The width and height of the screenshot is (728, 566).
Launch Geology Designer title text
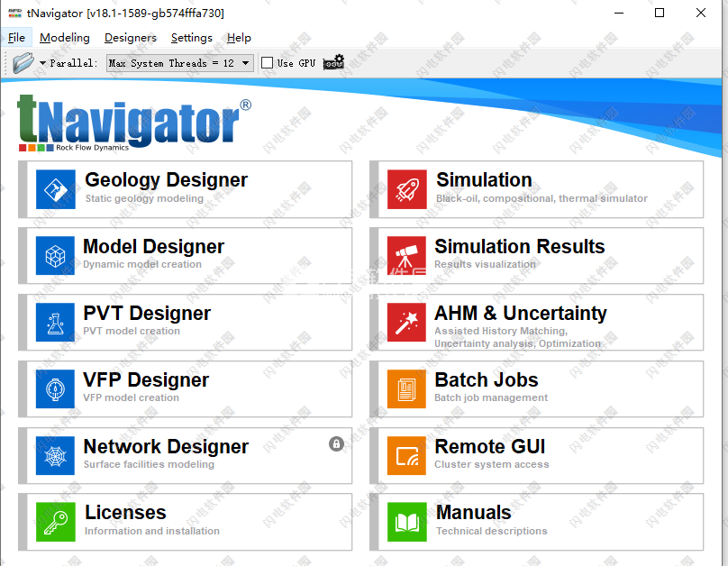click(166, 180)
